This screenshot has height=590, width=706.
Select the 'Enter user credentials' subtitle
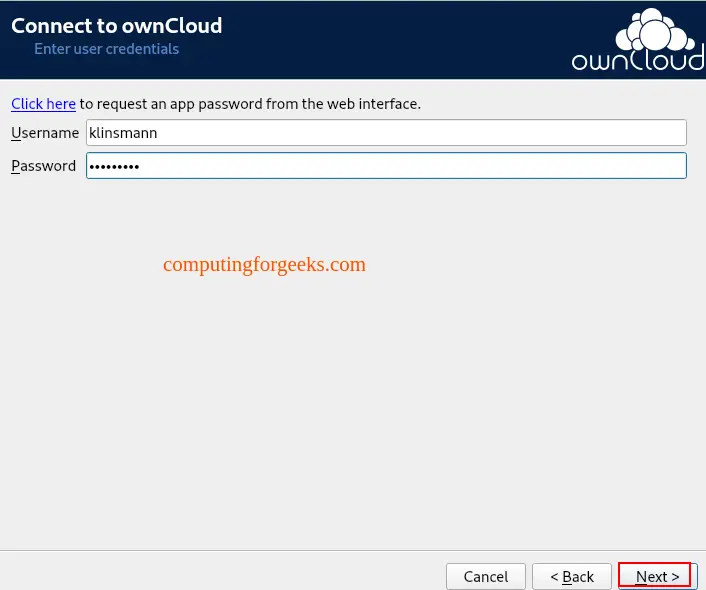pos(107,49)
